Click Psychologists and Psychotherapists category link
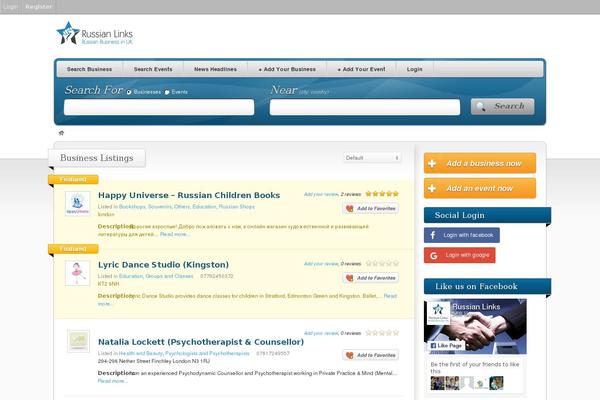This screenshot has width=600, height=400. (207, 353)
